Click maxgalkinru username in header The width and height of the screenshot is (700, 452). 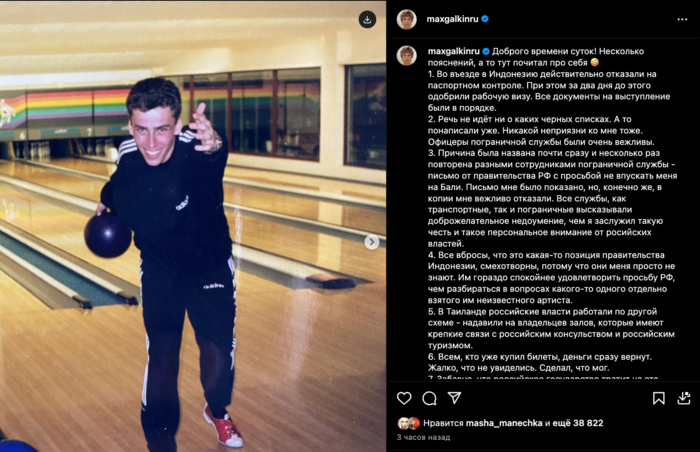[x=452, y=19]
